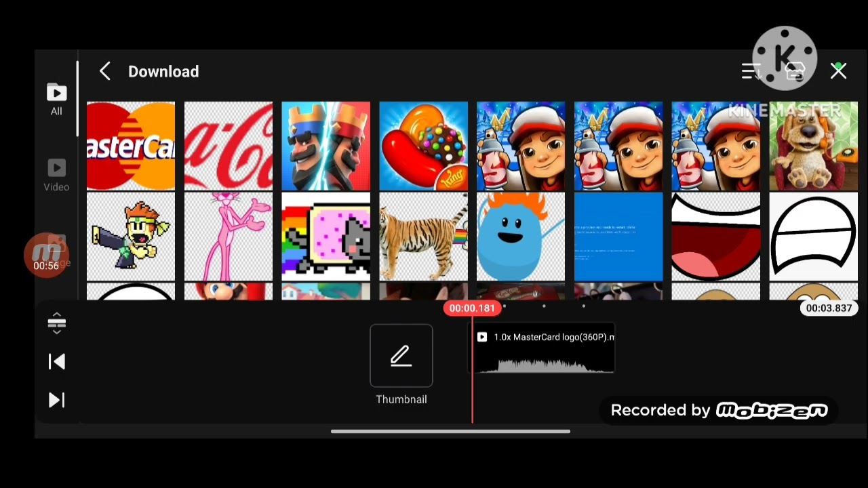Click the 00:00.181 playhead time marker
This screenshot has width=868, height=488.
tap(472, 308)
